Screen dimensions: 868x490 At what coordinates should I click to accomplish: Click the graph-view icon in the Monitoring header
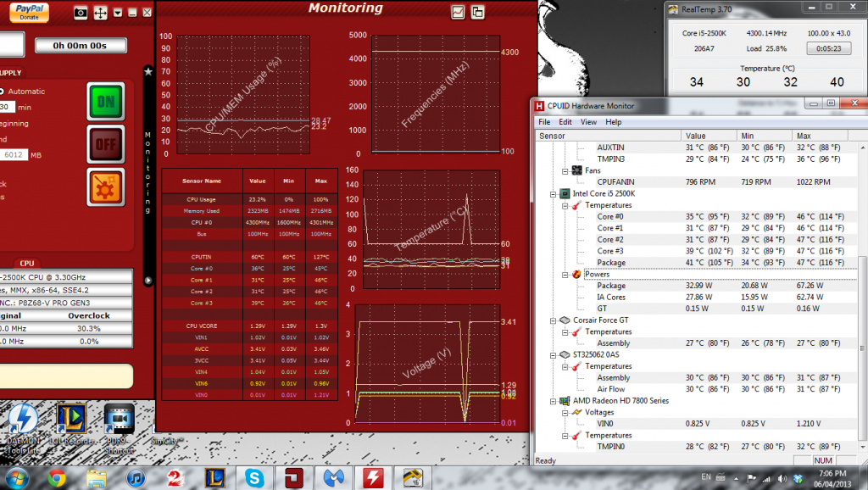(458, 12)
